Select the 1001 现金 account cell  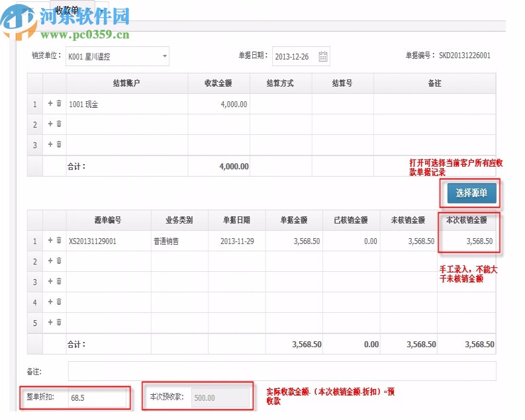point(127,104)
